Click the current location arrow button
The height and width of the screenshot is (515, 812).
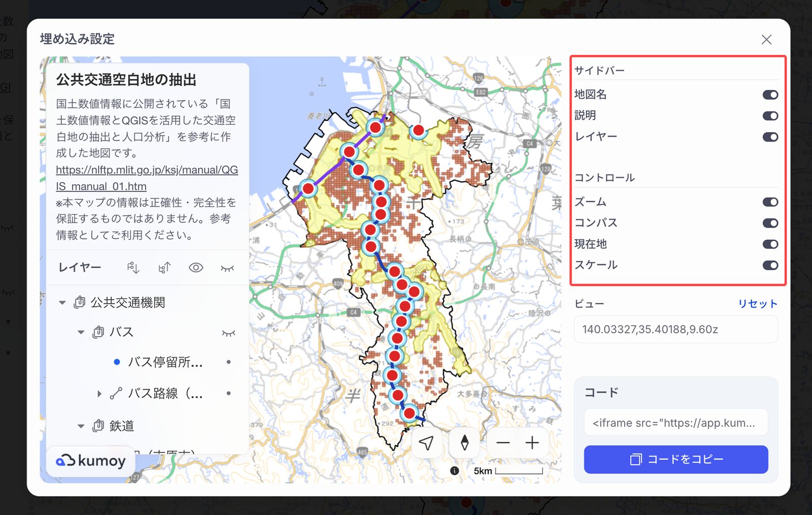427,443
